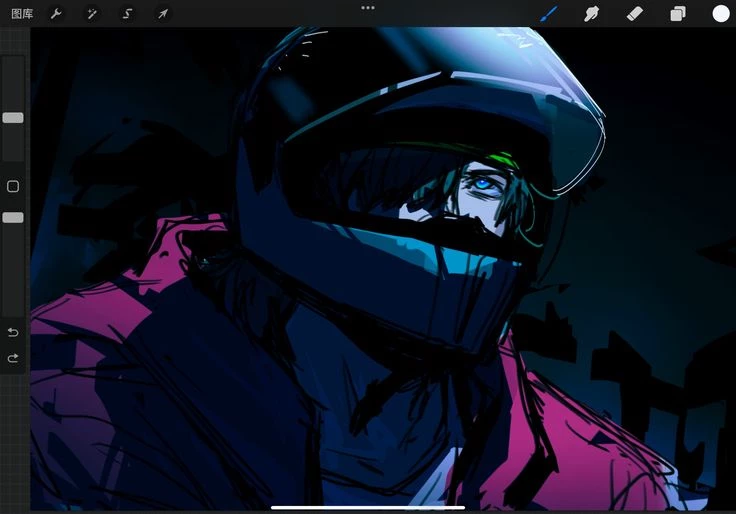
Task: Tap the three-dot menu at top center
Action: 368,7
